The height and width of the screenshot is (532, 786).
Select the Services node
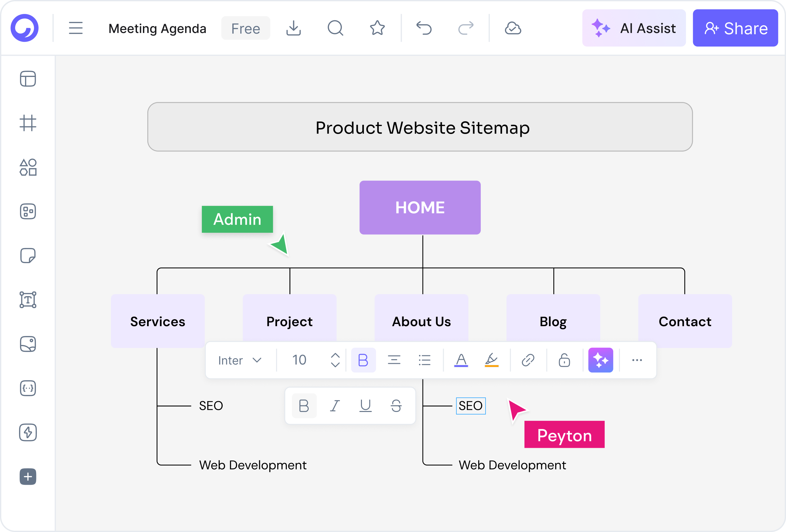[158, 321]
